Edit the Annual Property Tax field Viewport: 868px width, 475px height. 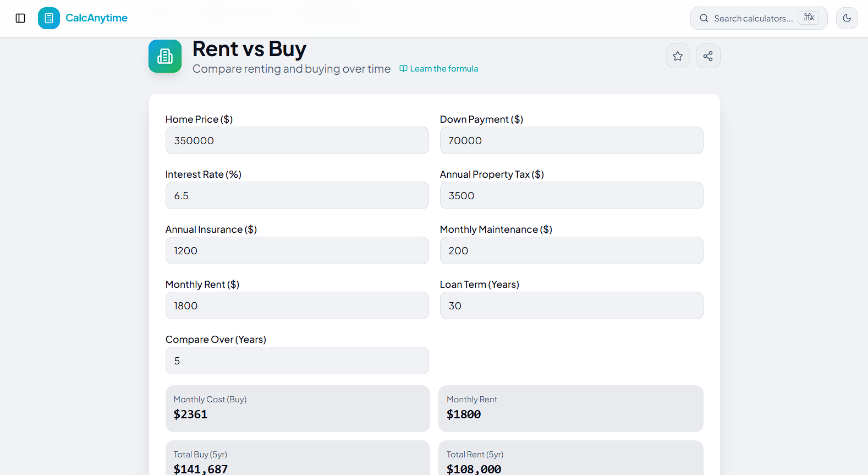click(x=572, y=195)
